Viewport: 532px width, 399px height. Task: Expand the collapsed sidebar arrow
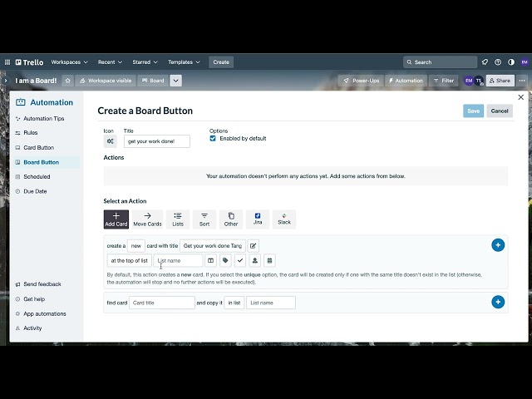(x=6, y=81)
